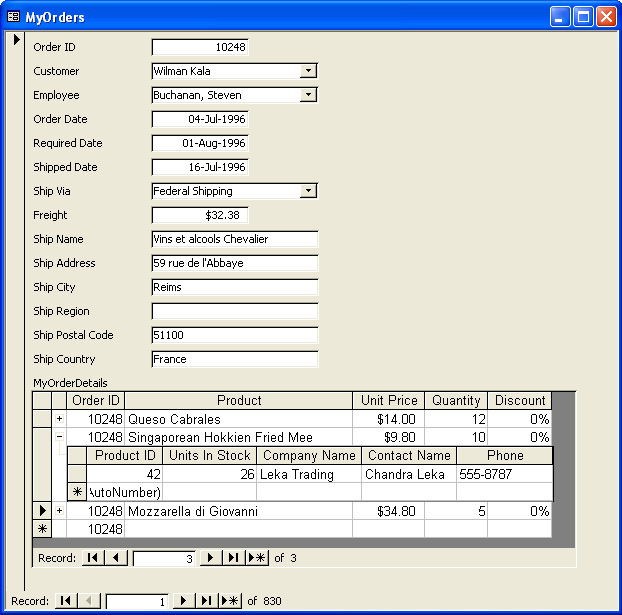The width and height of the screenshot is (622, 615).
Task: Click the Ship City field containing Reims
Action: pyautogui.click(x=234, y=287)
